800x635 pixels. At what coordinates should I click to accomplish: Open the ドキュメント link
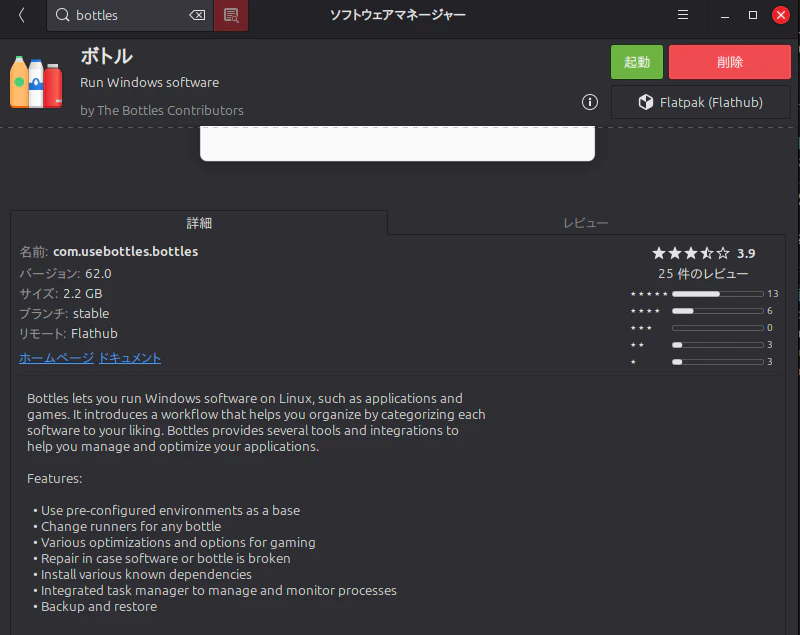130,358
